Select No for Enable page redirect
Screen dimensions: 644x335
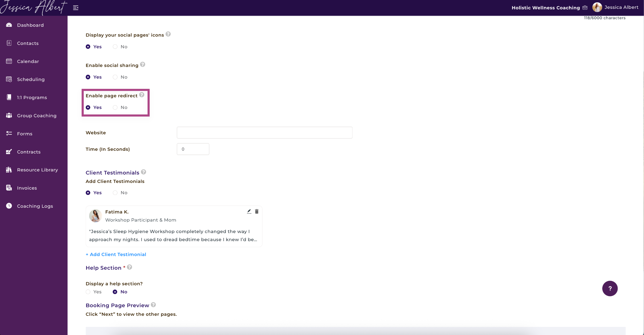tap(115, 107)
